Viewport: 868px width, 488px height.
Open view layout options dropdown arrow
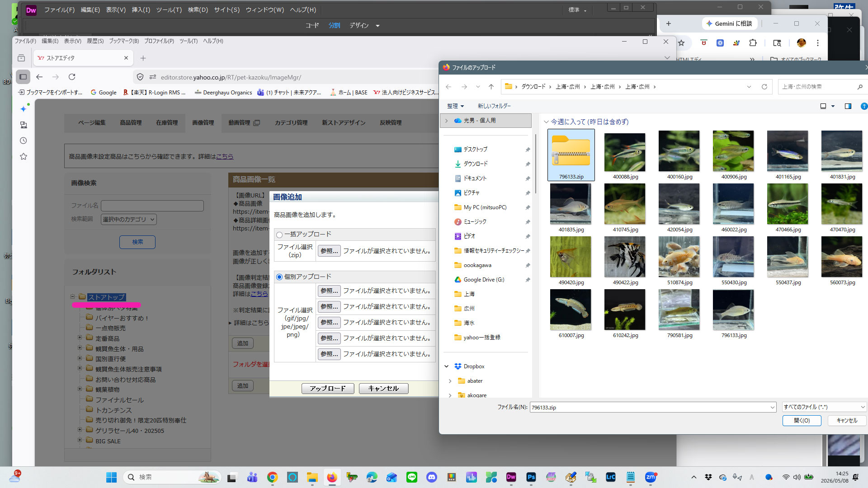pos(833,106)
